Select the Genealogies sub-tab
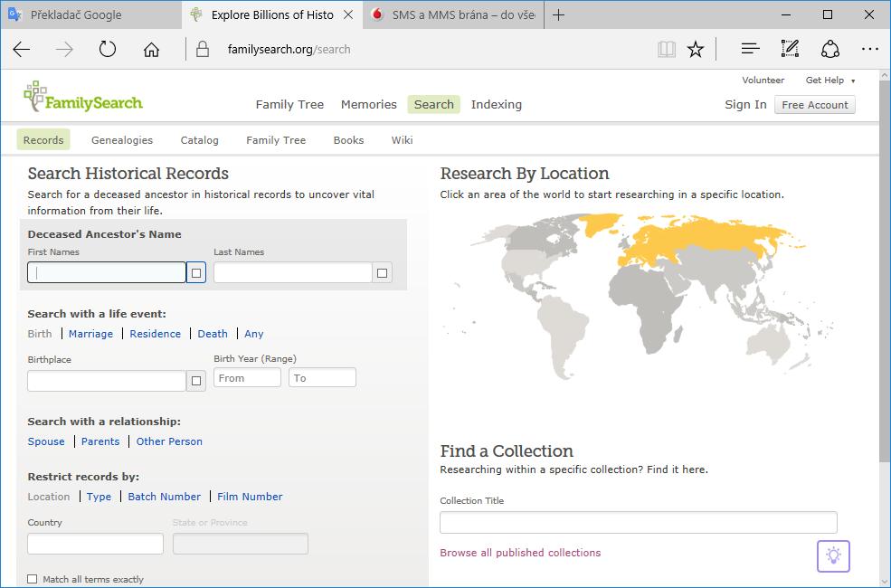Image resolution: width=891 pixels, height=588 pixels. (122, 139)
